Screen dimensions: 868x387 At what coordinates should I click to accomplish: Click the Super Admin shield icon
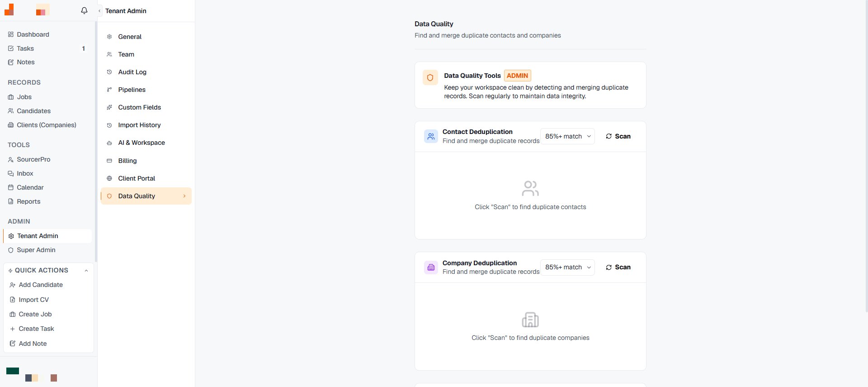(11, 250)
